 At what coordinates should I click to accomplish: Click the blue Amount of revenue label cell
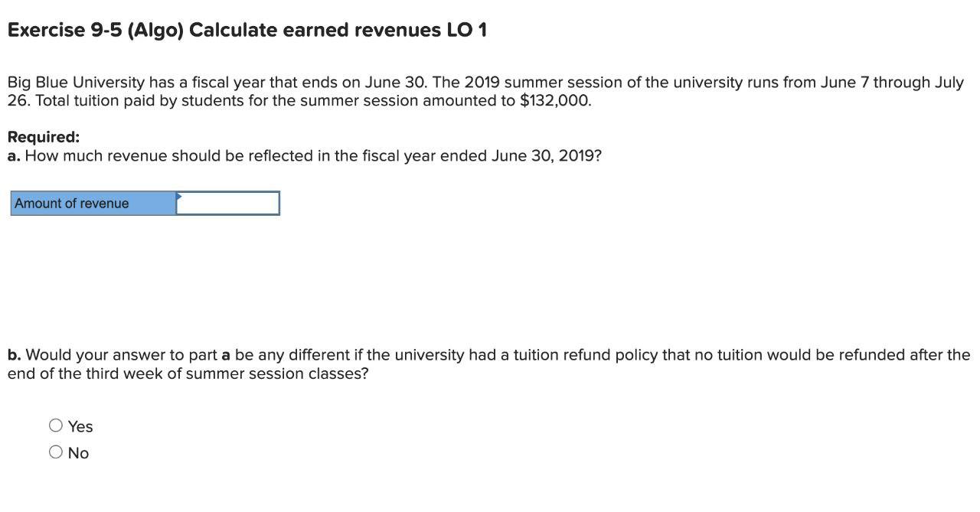coord(92,203)
